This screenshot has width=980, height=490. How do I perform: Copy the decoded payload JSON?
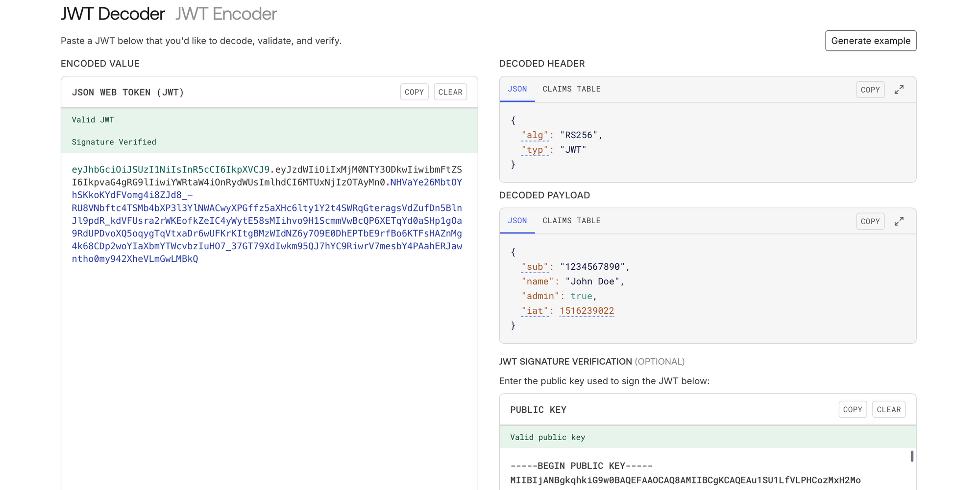[870, 221]
